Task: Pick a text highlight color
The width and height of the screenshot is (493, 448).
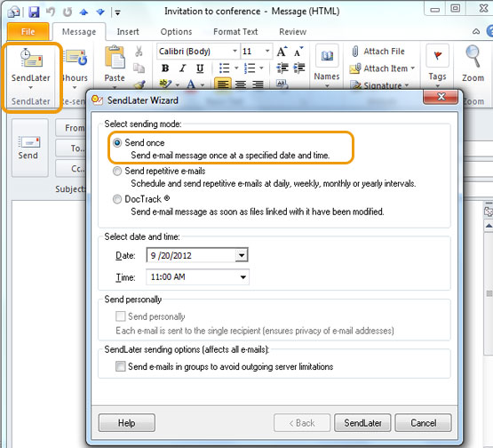Action: click(165, 84)
